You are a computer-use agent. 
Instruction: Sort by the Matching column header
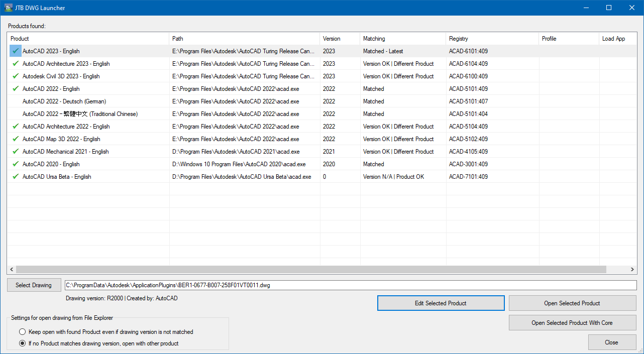403,39
